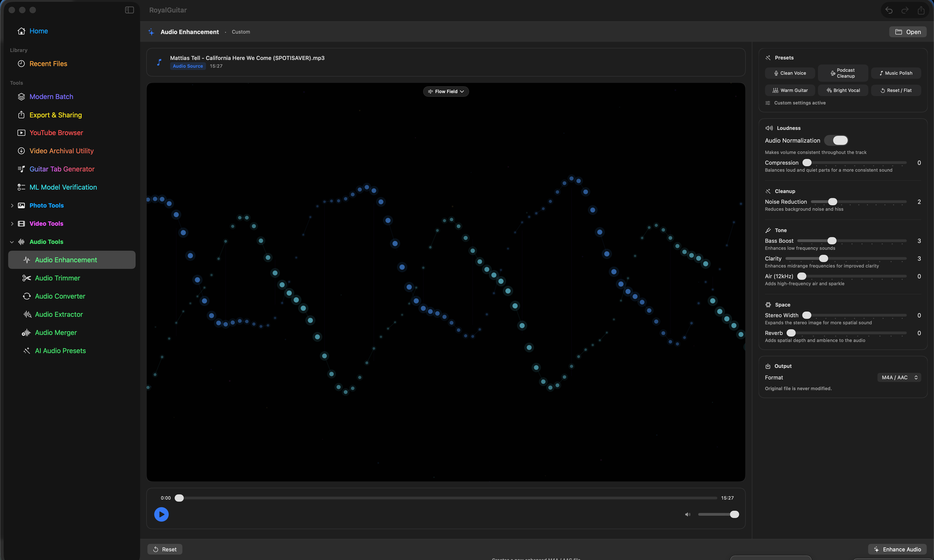Click the Noise Reduction slider handle

832,201
